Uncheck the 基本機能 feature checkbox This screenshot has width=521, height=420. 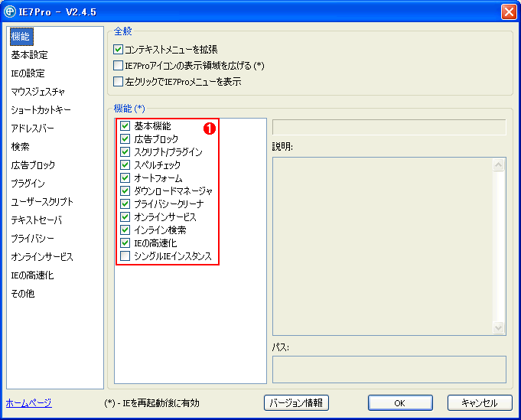point(125,126)
